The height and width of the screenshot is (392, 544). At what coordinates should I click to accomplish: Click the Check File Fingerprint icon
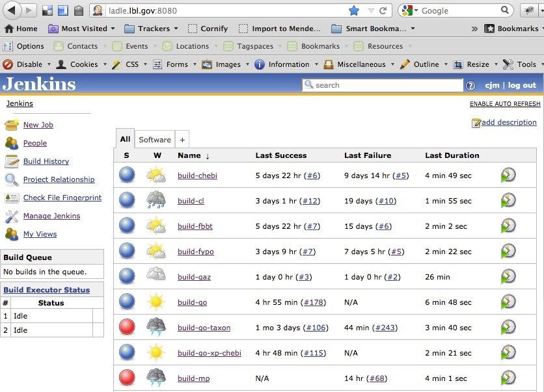coord(12,198)
